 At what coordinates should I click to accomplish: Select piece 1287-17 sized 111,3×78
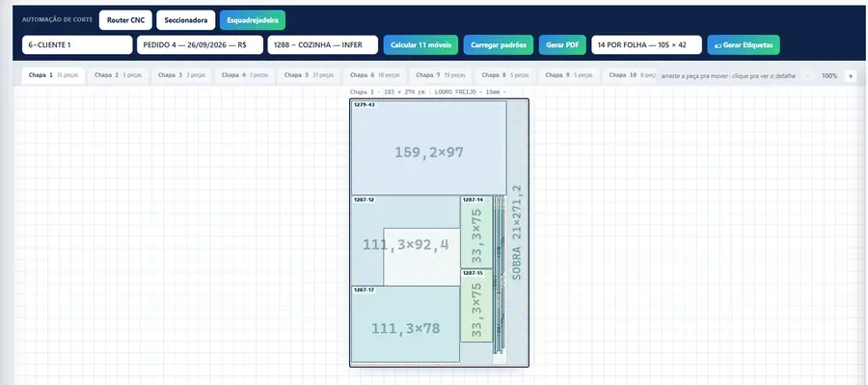click(406, 324)
